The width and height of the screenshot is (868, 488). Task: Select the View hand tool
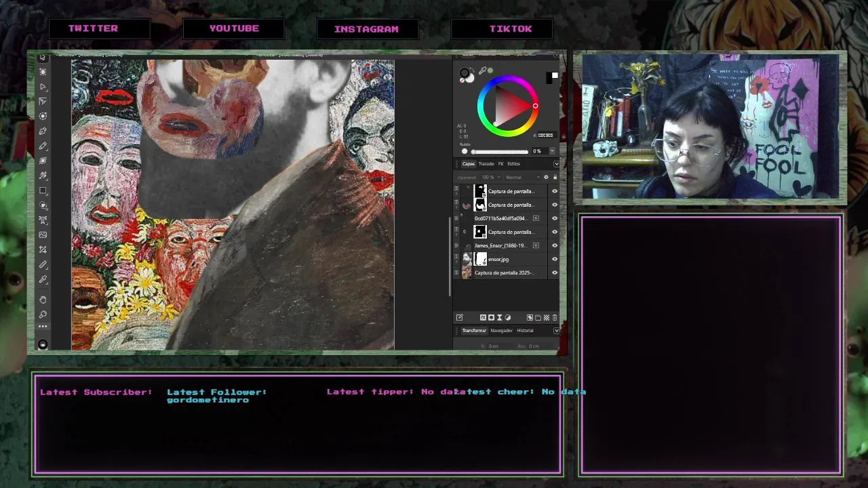pyautogui.click(x=43, y=300)
